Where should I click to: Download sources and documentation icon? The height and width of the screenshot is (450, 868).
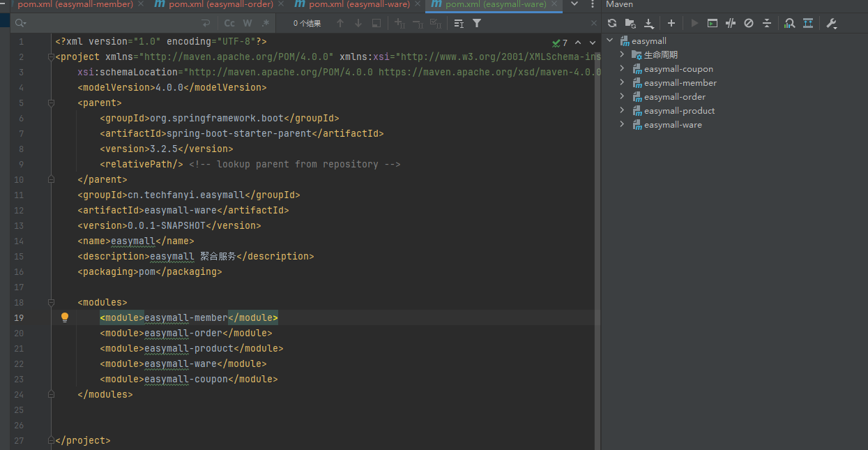click(648, 23)
